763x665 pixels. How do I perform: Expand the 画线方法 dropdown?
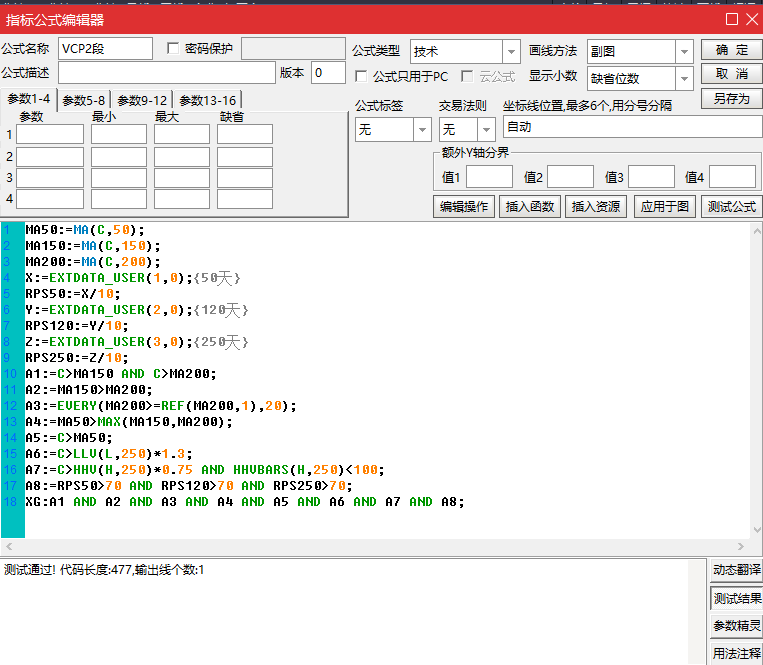point(684,52)
